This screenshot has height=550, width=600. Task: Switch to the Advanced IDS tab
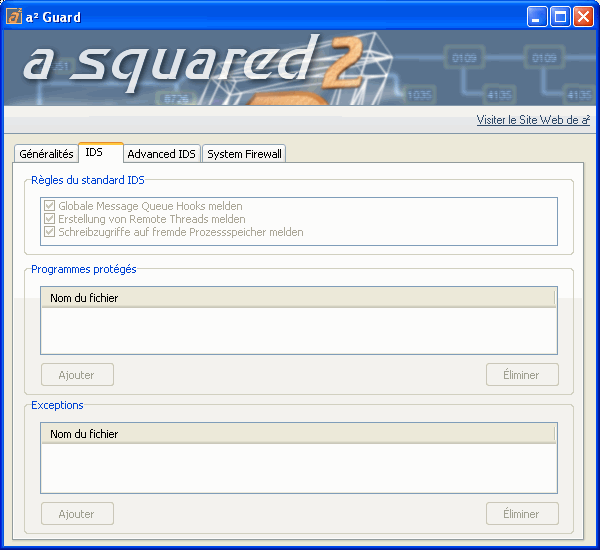[161, 153]
